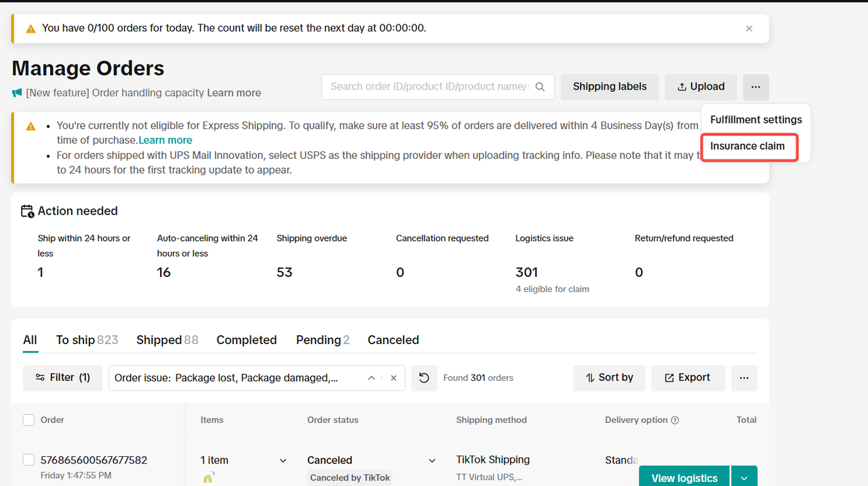Click the reset filter refresh icon
The width and height of the screenshot is (868, 486).
(x=424, y=378)
